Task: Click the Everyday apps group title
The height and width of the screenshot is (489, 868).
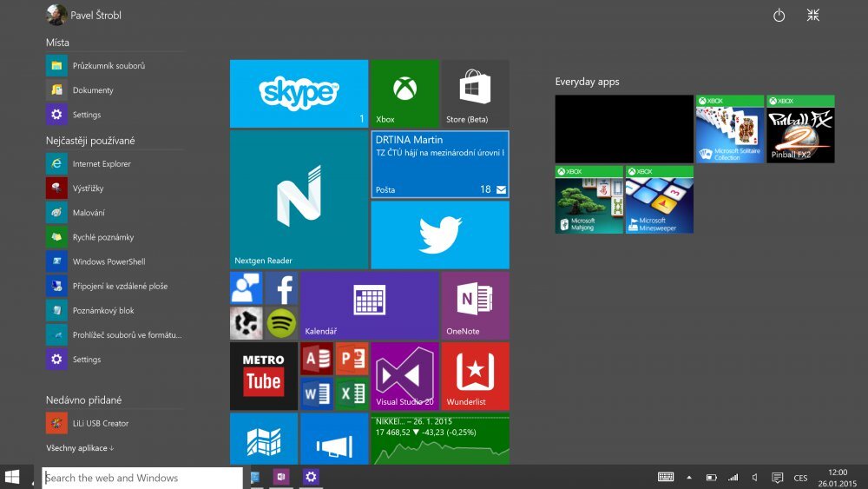Action: pyautogui.click(x=588, y=82)
